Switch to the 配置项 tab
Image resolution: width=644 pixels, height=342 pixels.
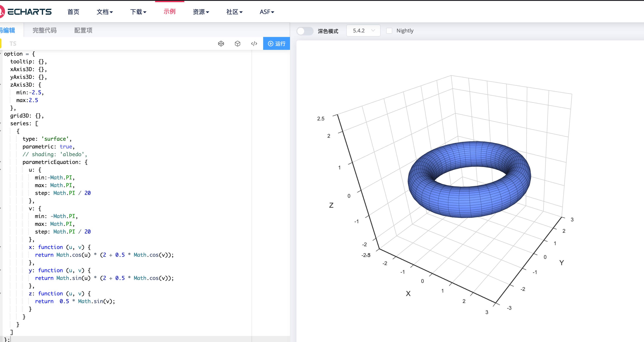[83, 31]
